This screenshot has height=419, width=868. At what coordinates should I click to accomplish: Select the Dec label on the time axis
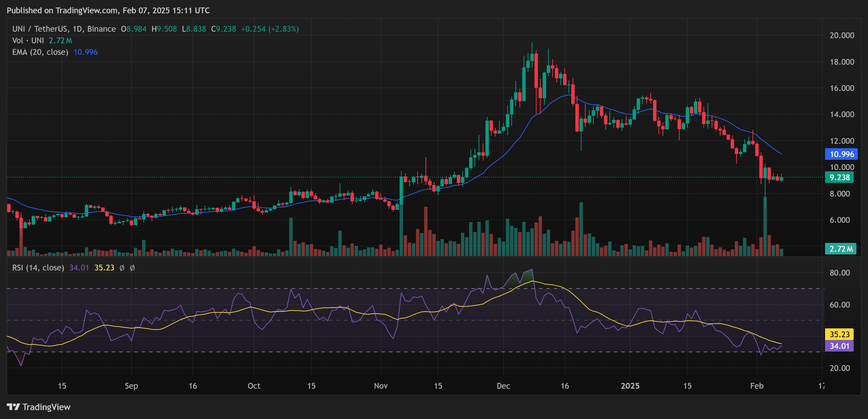503,386
